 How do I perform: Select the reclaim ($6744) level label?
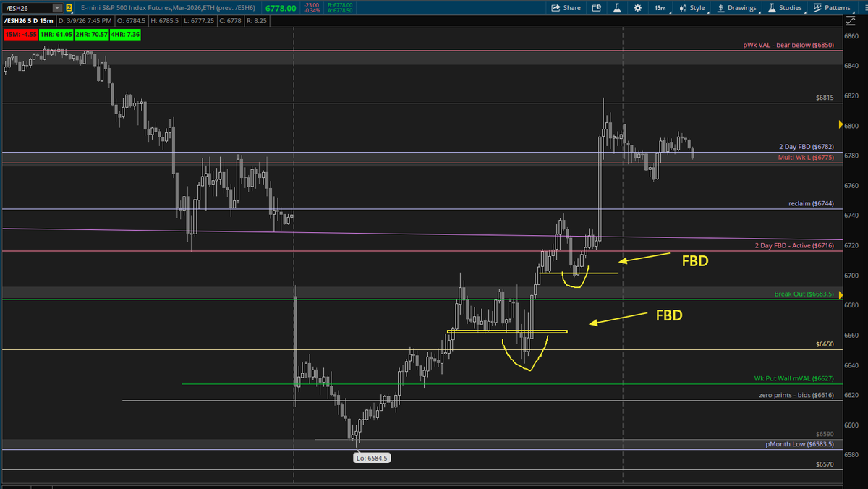click(x=811, y=203)
